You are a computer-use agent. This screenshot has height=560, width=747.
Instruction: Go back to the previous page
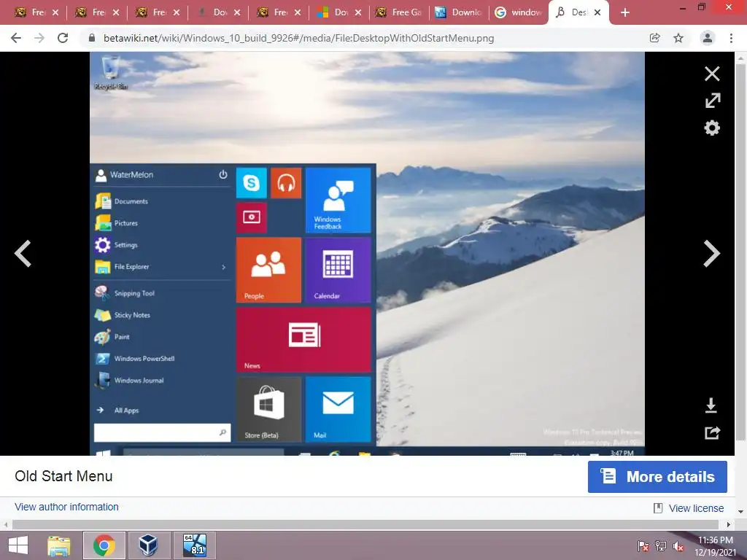coord(16,38)
